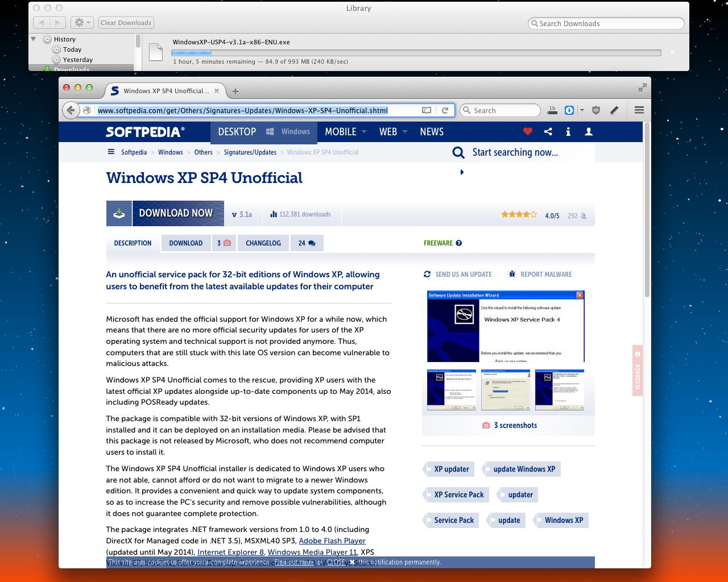Image resolution: width=728 pixels, height=582 pixels.
Task: Click the star rating for this software
Action: pyautogui.click(x=519, y=214)
